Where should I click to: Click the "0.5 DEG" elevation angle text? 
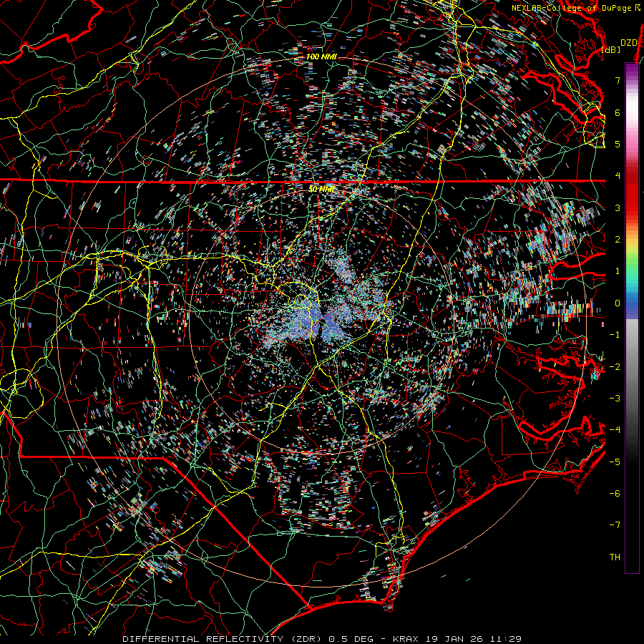[351, 639]
